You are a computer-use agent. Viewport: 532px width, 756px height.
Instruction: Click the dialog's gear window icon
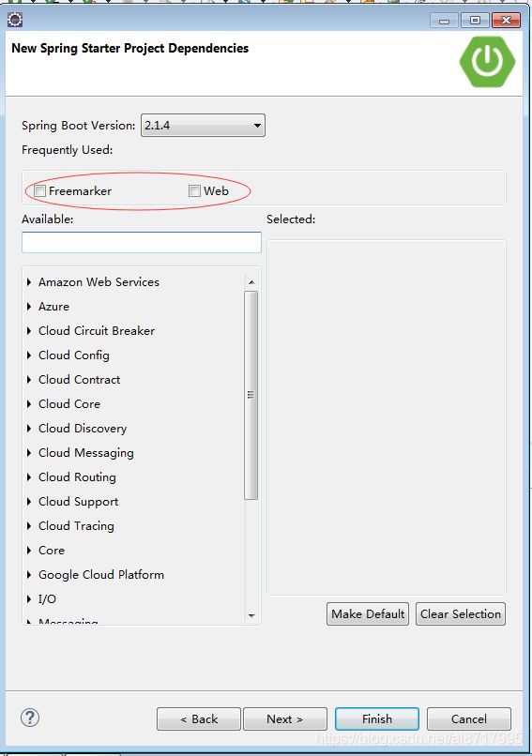15,20
